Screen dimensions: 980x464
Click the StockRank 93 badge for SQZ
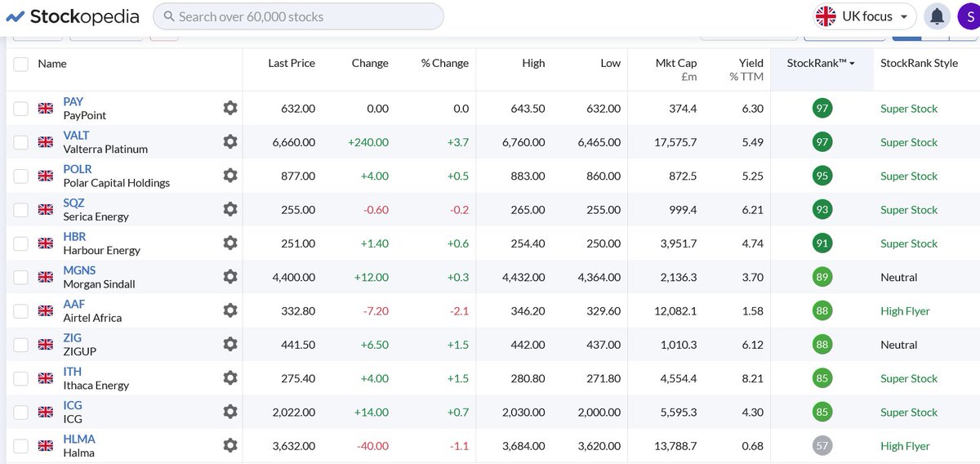(822, 209)
